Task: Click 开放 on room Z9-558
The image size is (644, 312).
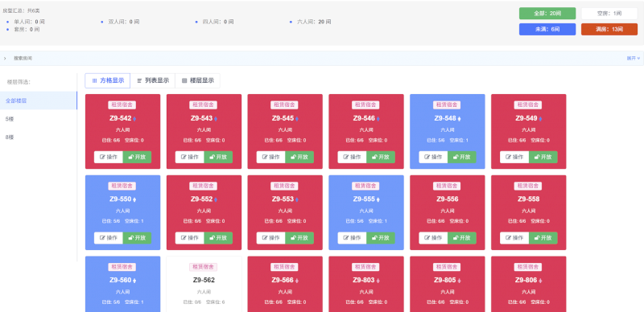Action: (x=543, y=238)
